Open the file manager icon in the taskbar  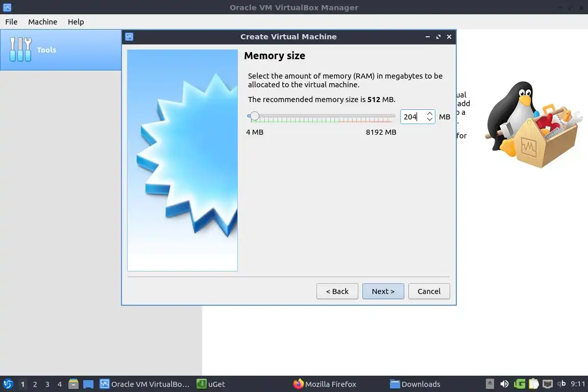pos(73,384)
